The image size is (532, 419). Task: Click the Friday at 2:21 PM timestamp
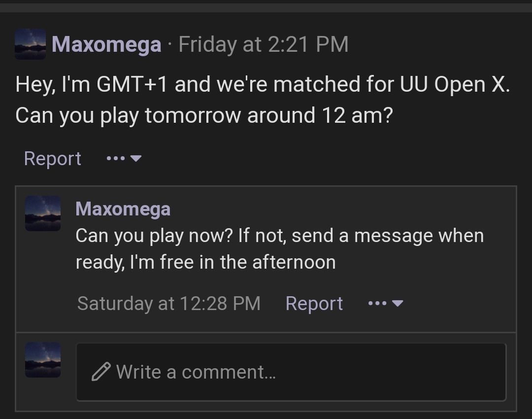[263, 44]
